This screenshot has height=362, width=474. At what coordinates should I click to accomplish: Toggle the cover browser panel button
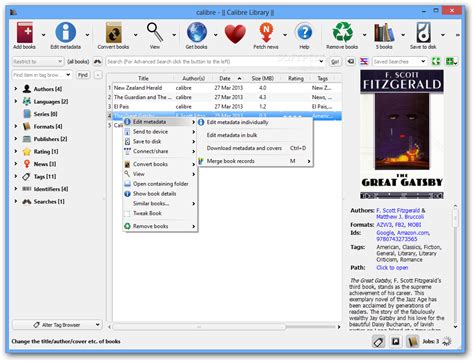[396, 341]
